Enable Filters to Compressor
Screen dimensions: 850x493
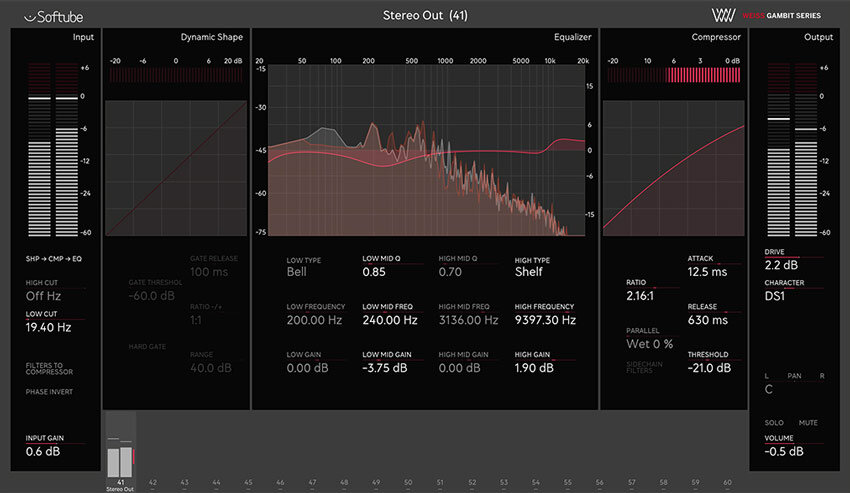tap(50, 369)
